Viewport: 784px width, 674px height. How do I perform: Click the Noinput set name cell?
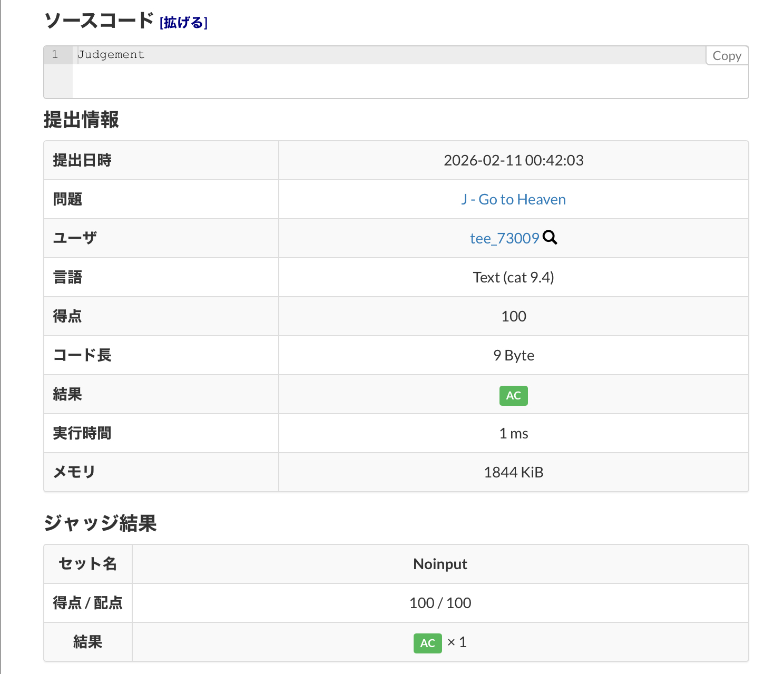[440, 564]
